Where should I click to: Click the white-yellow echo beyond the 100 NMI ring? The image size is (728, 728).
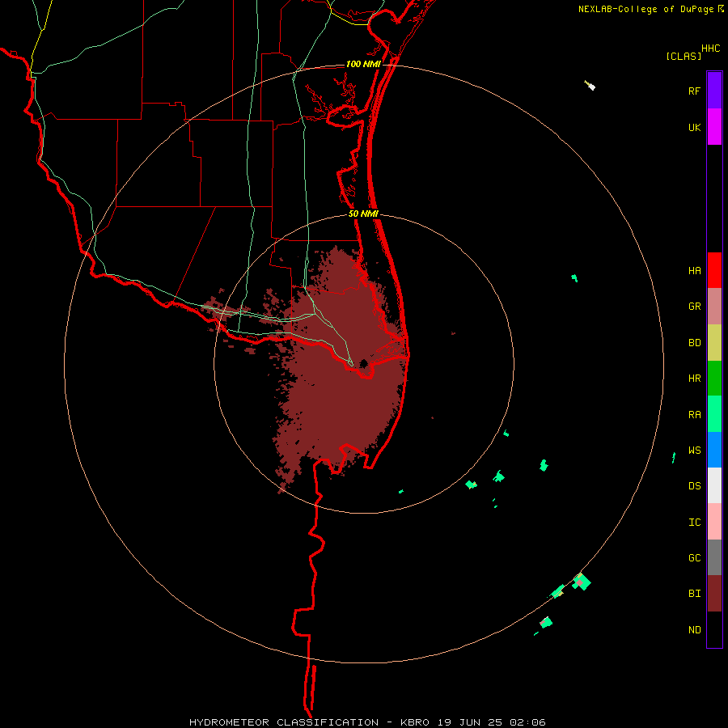[x=590, y=86]
